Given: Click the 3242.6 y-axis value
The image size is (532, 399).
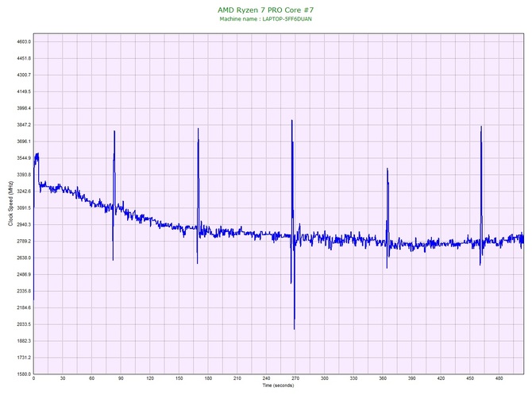Looking at the screenshot, I should click(24, 192).
